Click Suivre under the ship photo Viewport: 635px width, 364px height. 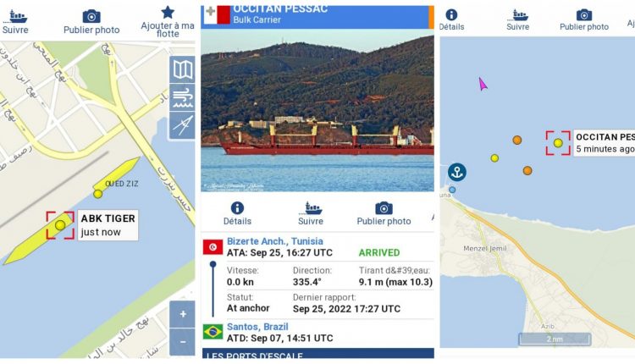311,214
